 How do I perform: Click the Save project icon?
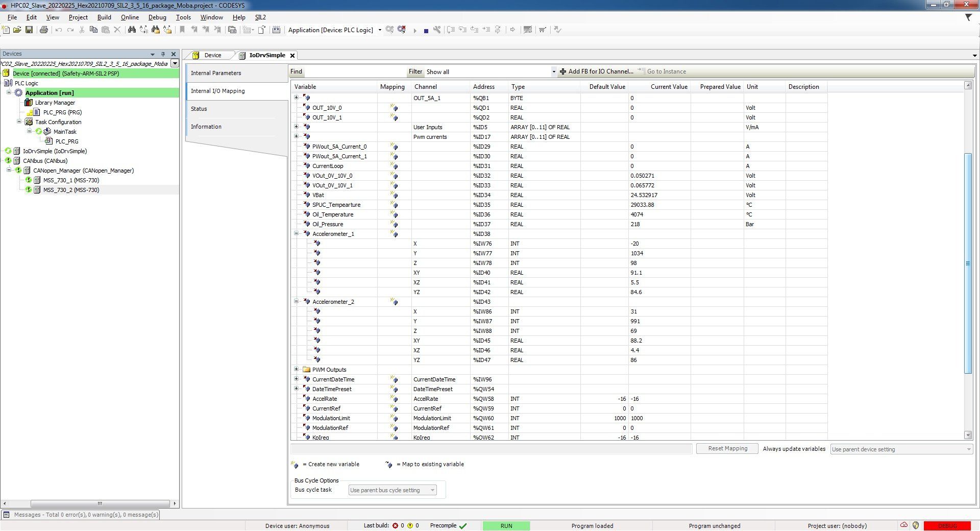coord(29,30)
